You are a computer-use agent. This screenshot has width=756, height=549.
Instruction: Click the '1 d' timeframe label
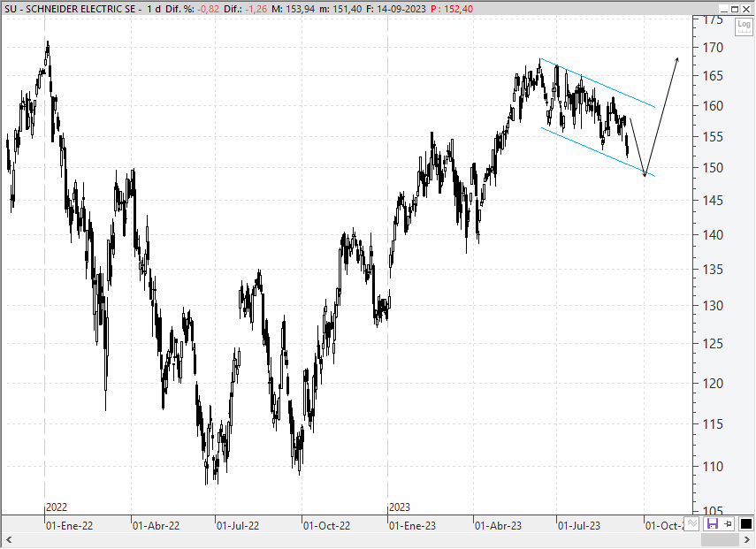(154, 9)
